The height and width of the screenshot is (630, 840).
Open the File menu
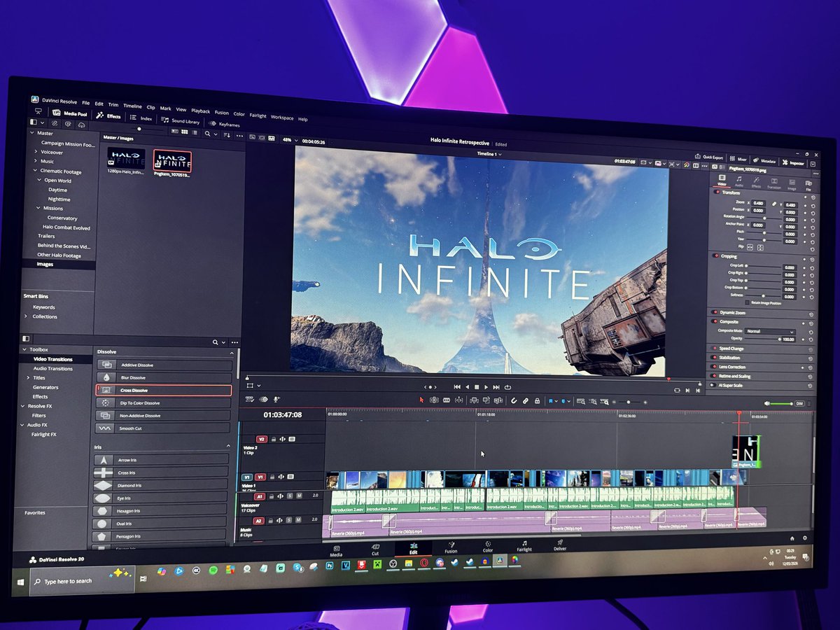(85, 103)
